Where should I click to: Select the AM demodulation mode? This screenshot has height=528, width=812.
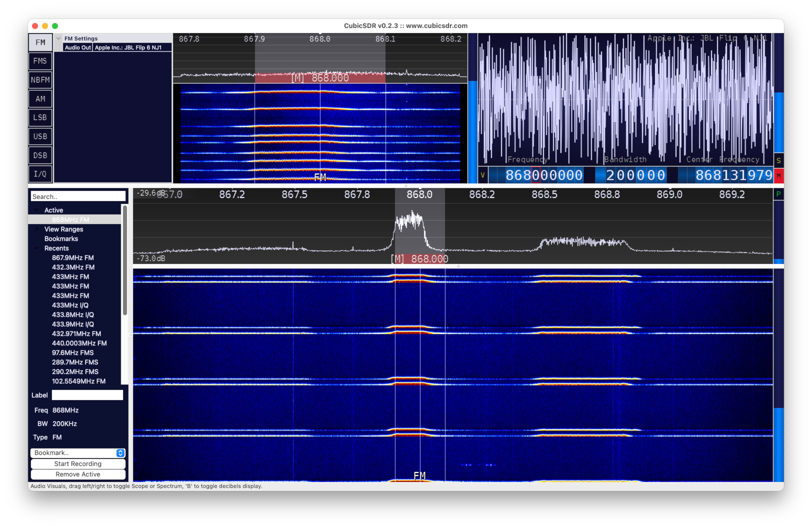pyautogui.click(x=40, y=98)
